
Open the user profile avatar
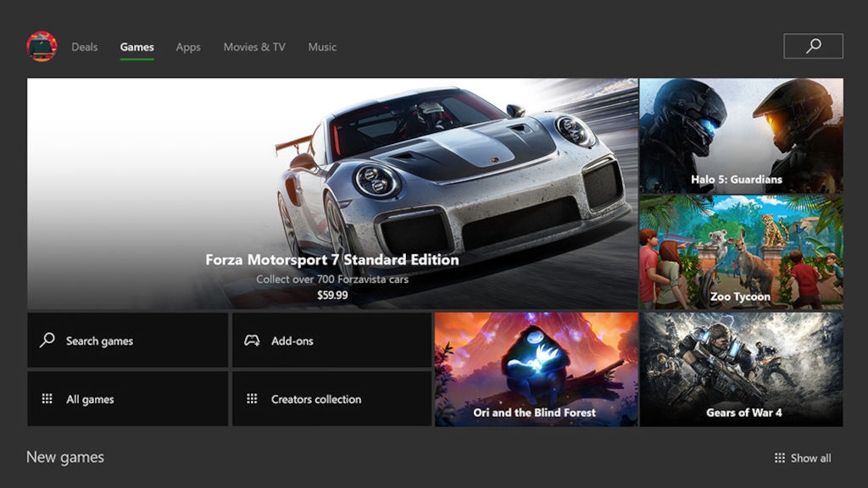42,47
